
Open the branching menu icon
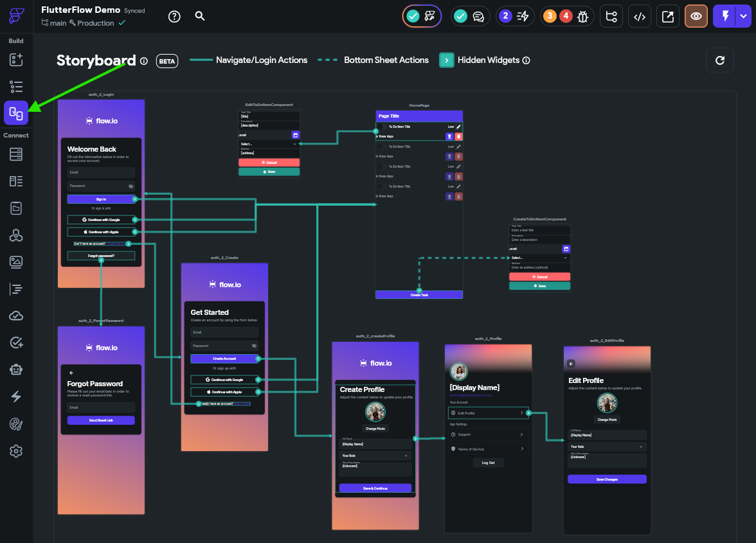[611, 16]
